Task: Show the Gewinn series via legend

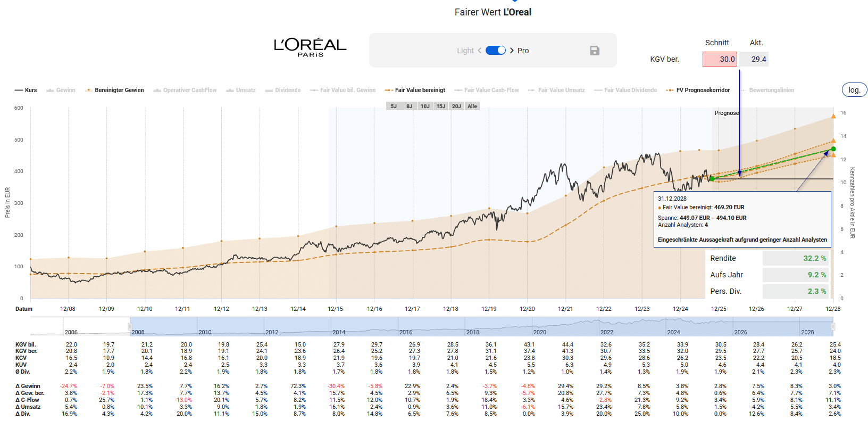Action: click(x=61, y=90)
